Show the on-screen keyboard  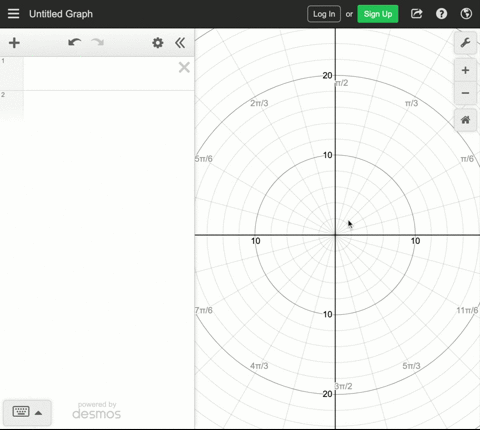[21, 412]
